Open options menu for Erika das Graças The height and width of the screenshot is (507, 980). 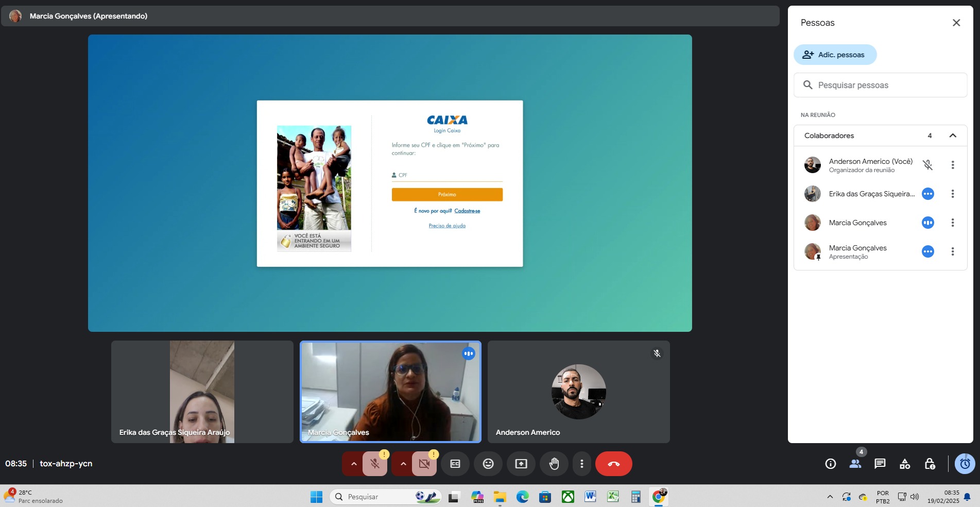click(952, 194)
